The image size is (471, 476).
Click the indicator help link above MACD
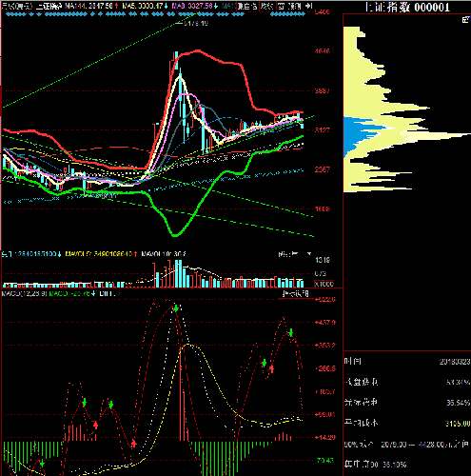[x=295, y=293]
